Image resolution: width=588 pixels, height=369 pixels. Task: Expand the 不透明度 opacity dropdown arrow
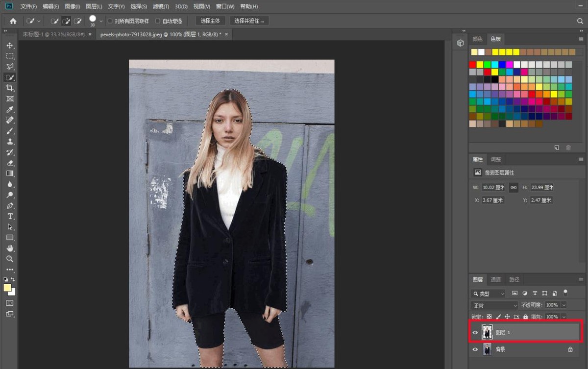click(563, 305)
